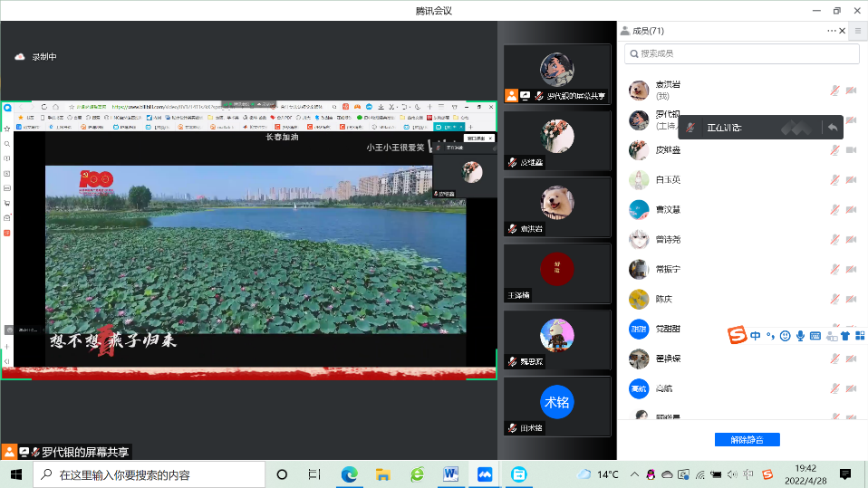Viewport: 868px width, 488px height.
Task: Click the reply arrow icon on the speaking popup
Action: [x=832, y=128]
